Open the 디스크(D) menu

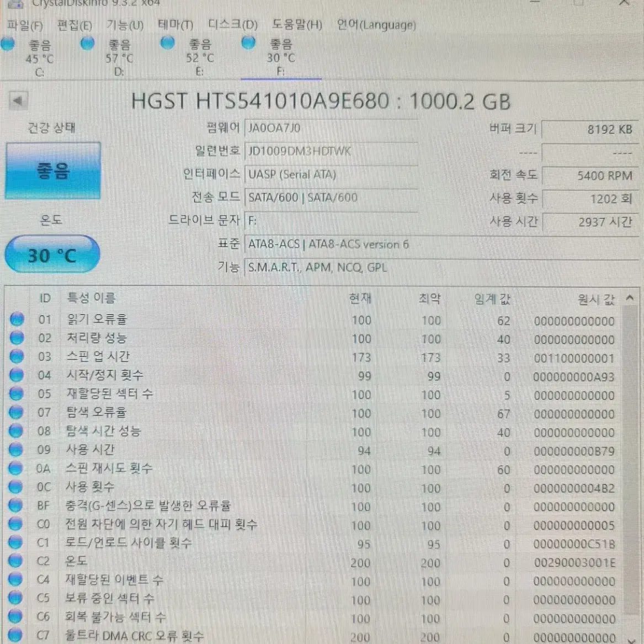coord(232,25)
